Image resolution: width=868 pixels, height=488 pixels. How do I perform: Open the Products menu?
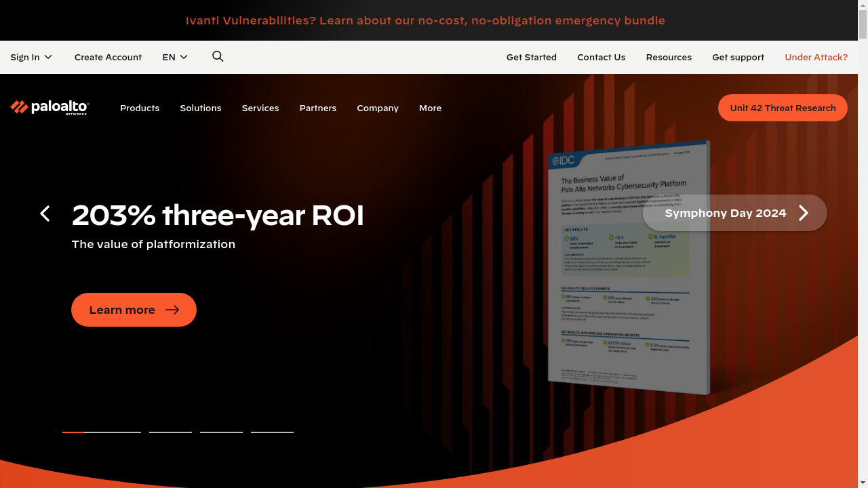point(140,108)
